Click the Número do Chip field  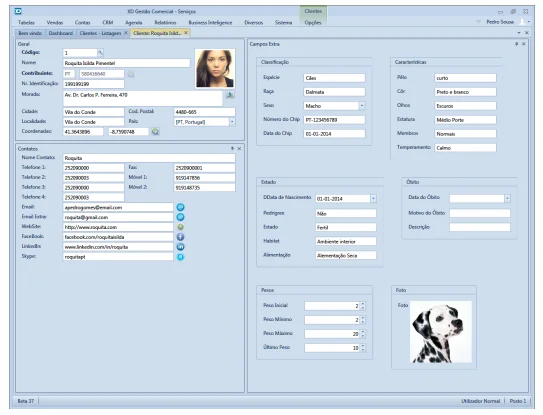click(334, 120)
